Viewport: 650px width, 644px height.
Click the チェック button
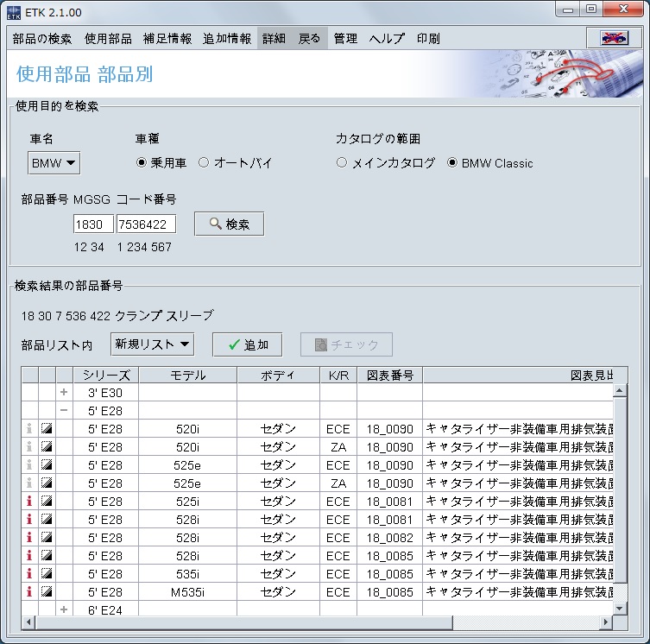pos(346,344)
